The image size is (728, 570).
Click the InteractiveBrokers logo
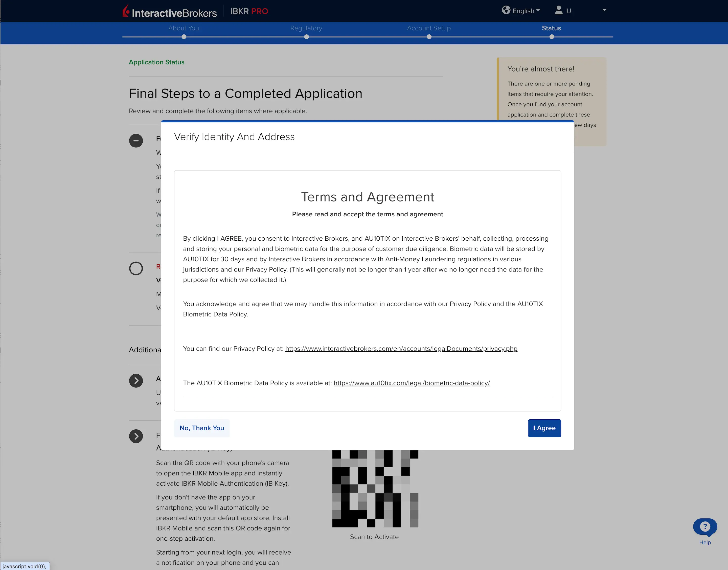(170, 11)
